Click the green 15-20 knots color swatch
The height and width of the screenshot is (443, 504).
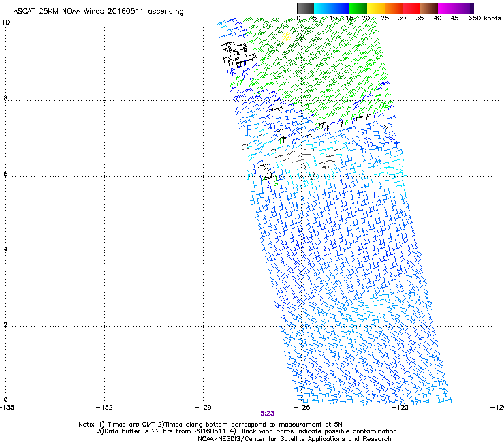pos(358,8)
